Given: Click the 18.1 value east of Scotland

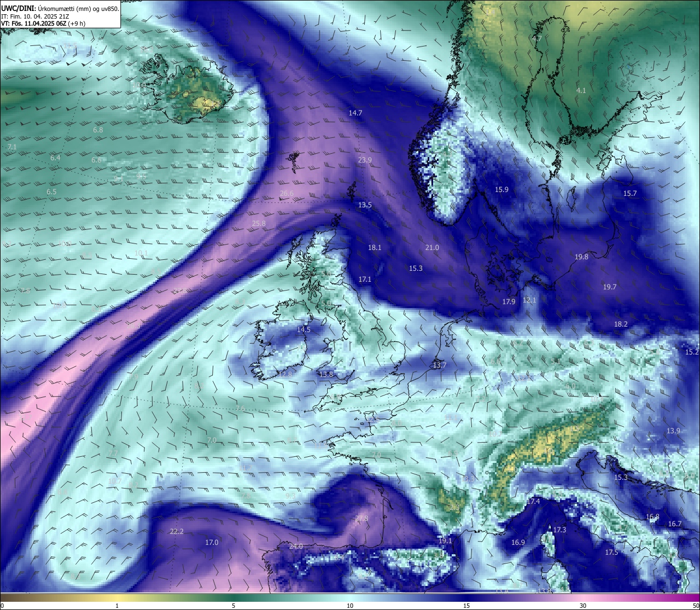Looking at the screenshot, I should [x=375, y=247].
